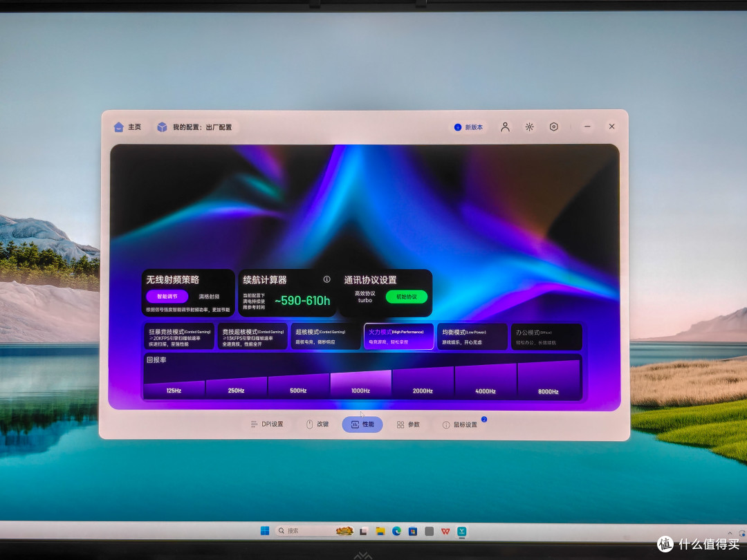Switch to the 改键 key remap tab
Image resolution: width=747 pixels, height=560 pixels.
317,424
